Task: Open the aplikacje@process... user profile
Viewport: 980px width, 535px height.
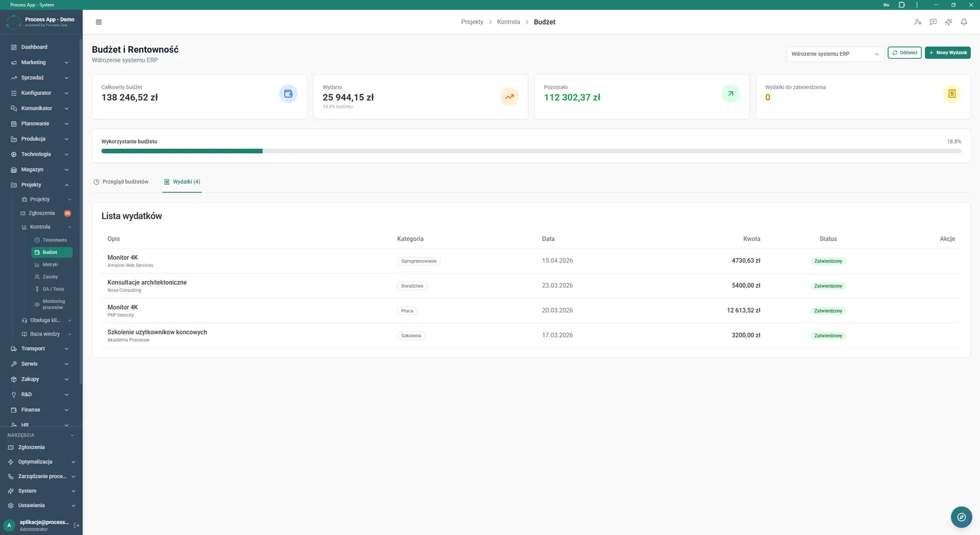Action: 37,525
